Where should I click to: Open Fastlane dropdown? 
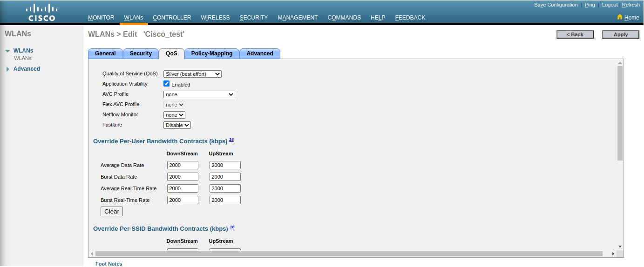pyautogui.click(x=177, y=125)
